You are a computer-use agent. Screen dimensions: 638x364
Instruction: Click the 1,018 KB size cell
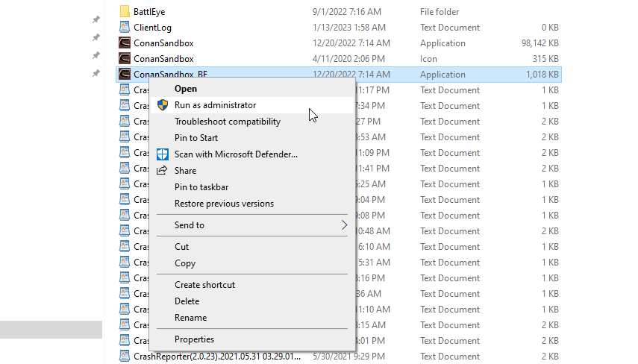coord(542,74)
